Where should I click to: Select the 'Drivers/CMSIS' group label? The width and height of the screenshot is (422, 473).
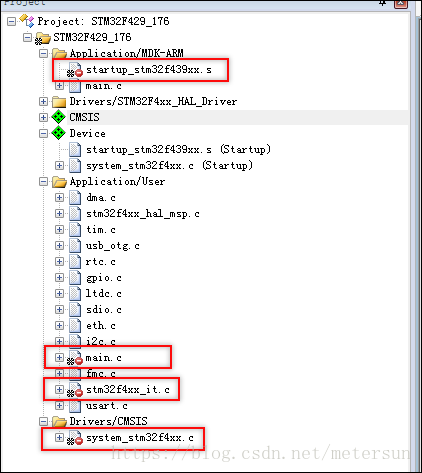pos(108,422)
